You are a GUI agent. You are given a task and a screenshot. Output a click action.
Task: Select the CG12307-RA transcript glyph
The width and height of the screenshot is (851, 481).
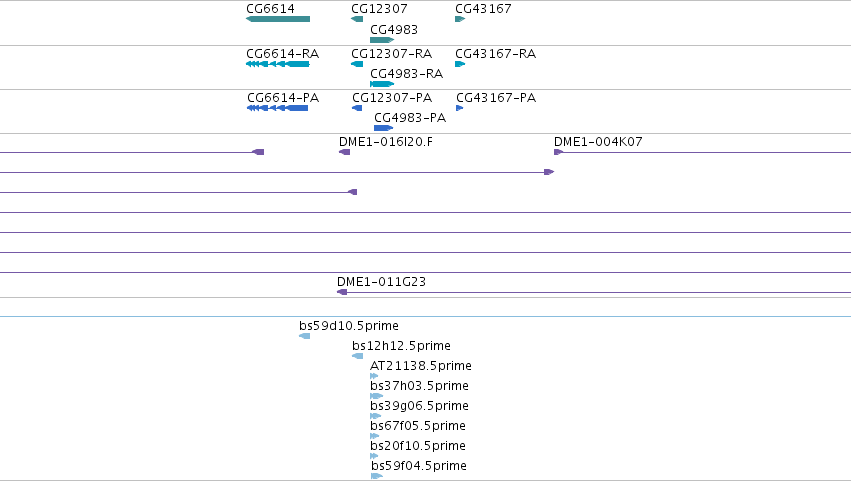357,64
